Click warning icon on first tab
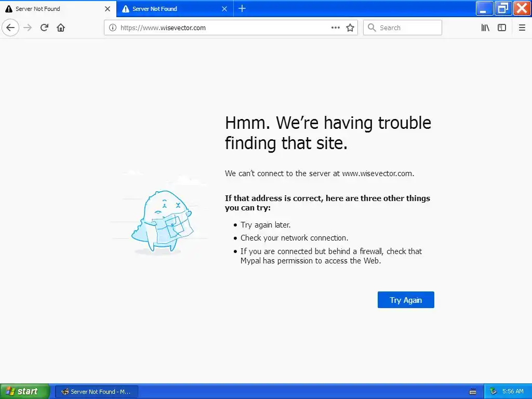This screenshot has height=399, width=532. 9,9
